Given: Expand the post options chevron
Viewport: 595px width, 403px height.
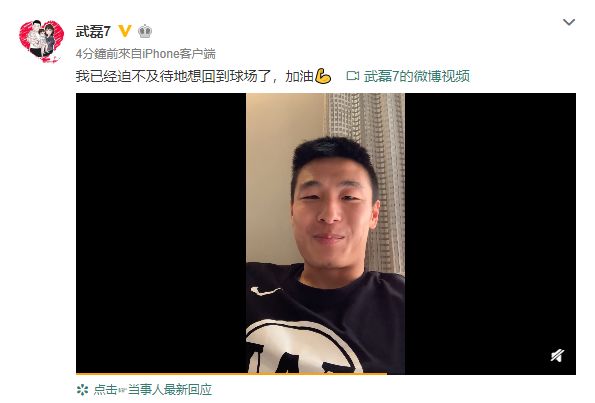Looking at the screenshot, I should click(x=568, y=22).
